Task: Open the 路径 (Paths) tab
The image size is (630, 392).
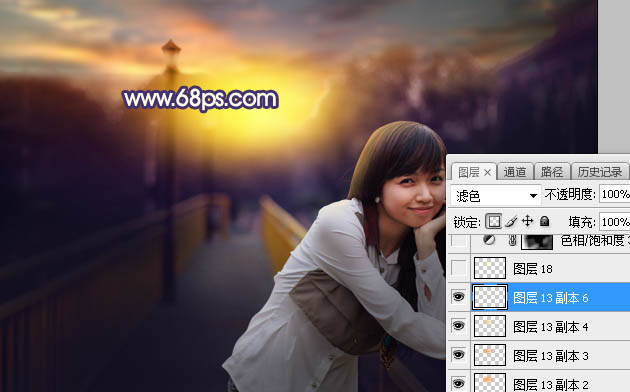Action: (x=552, y=172)
